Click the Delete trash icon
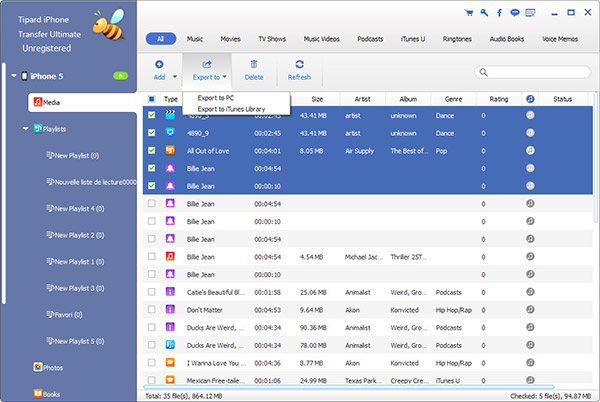 point(254,64)
